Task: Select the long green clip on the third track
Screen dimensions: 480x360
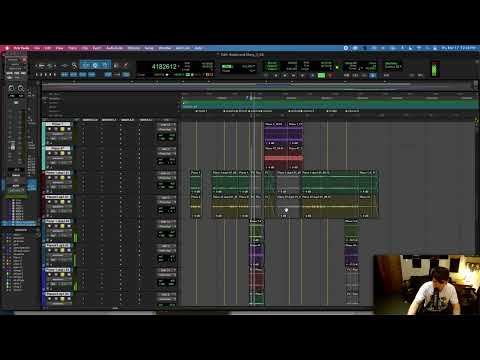Action: 330,183
